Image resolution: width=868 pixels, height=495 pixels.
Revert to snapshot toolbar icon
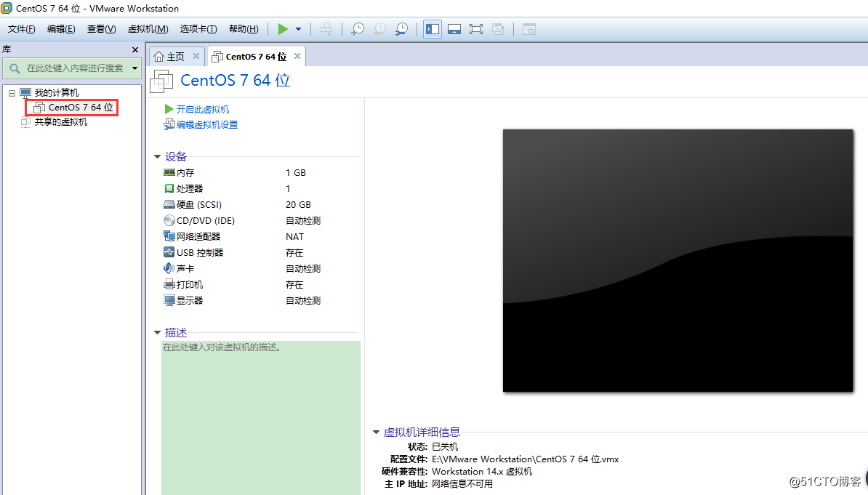pyautogui.click(x=379, y=29)
